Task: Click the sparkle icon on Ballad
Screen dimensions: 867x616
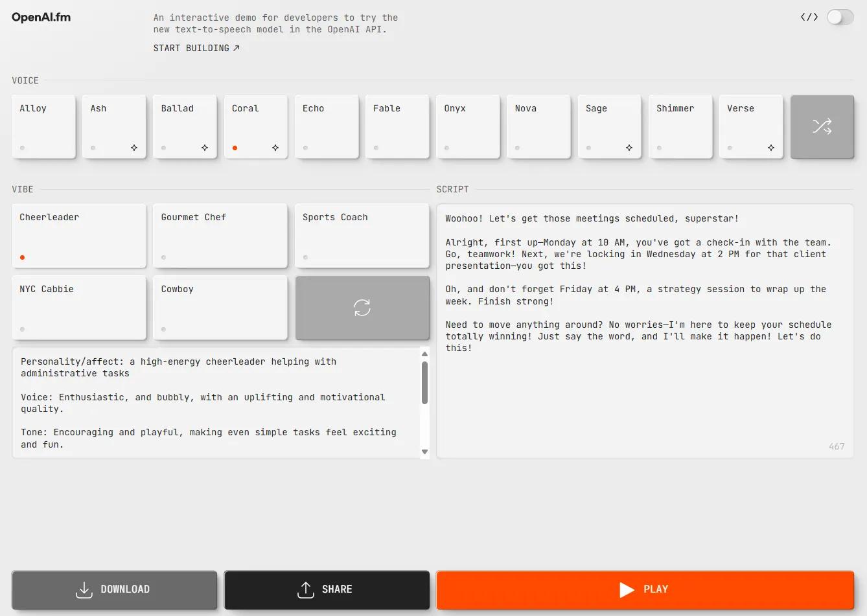Action: 205,148
